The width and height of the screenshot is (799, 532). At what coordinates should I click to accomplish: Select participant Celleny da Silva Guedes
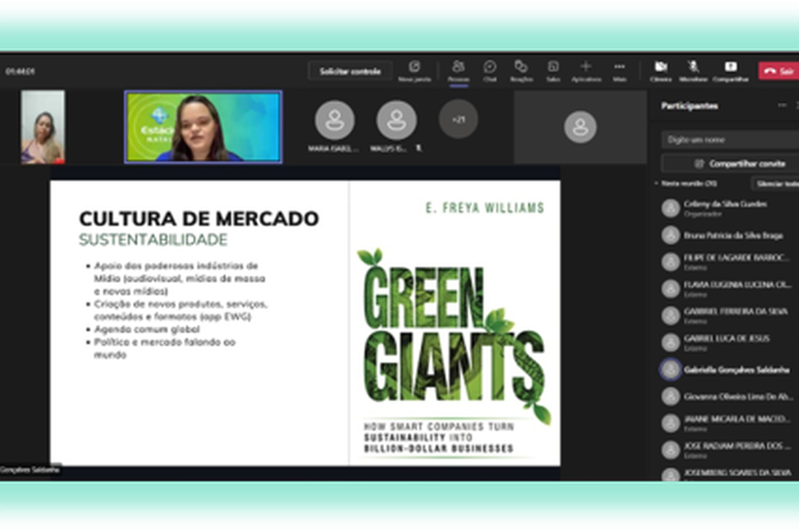coord(728,208)
